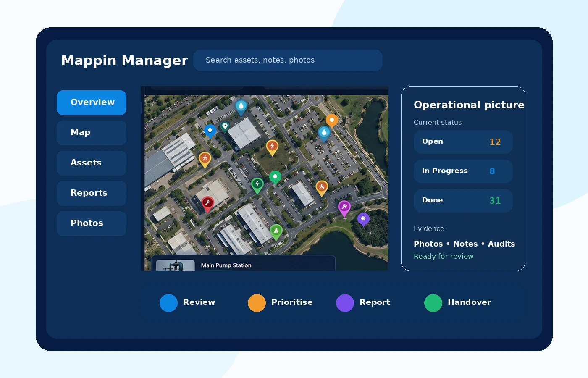The image size is (588, 378).
Task: Select the green dot pin mid-map
Action: pyautogui.click(x=275, y=178)
